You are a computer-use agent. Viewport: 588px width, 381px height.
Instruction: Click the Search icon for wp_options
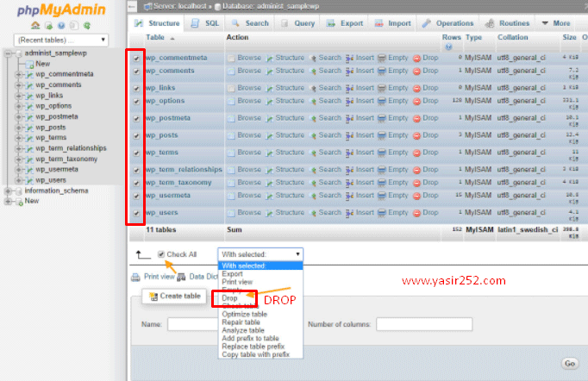click(313, 101)
